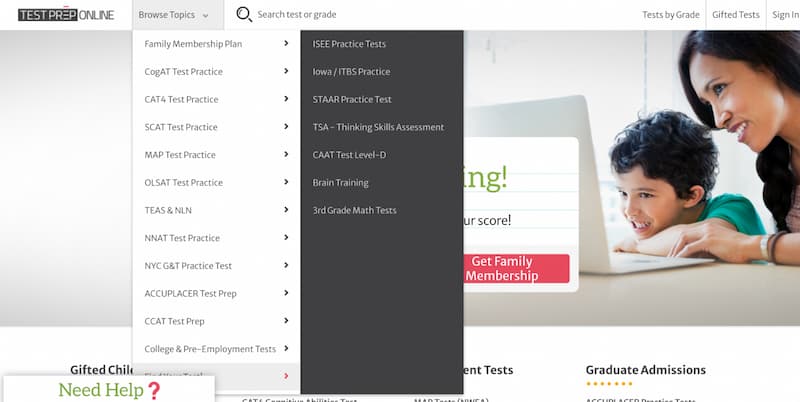Open TSA - Thinking Skills Assessment item
Screen dimensions: 800x402
(378, 127)
